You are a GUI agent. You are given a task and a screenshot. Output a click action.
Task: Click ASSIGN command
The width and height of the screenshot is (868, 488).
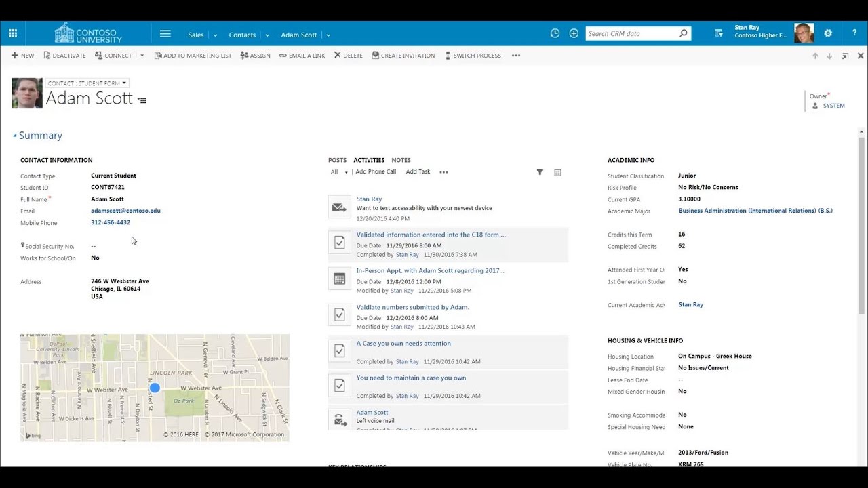(255, 56)
